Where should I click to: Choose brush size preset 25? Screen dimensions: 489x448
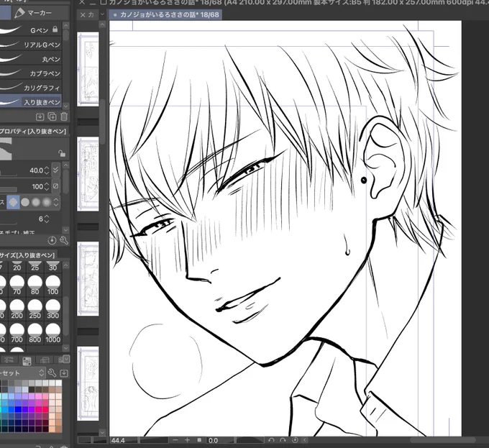pyautogui.click(x=35, y=267)
